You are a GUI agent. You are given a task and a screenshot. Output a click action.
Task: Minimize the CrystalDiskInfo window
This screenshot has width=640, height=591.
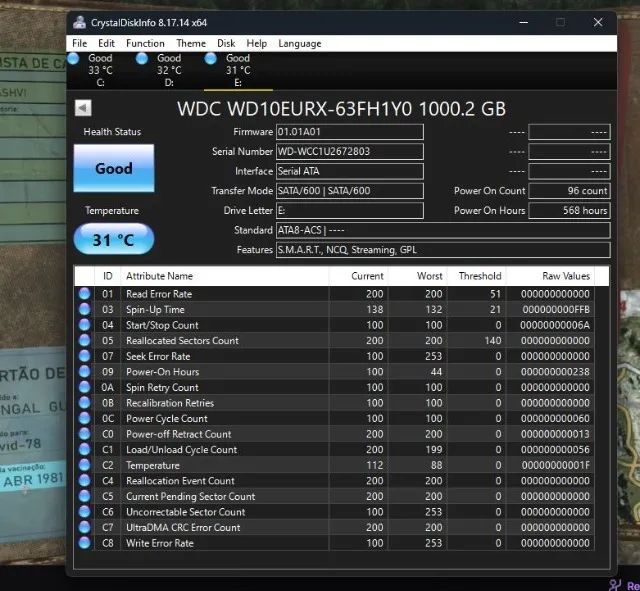click(x=524, y=22)
